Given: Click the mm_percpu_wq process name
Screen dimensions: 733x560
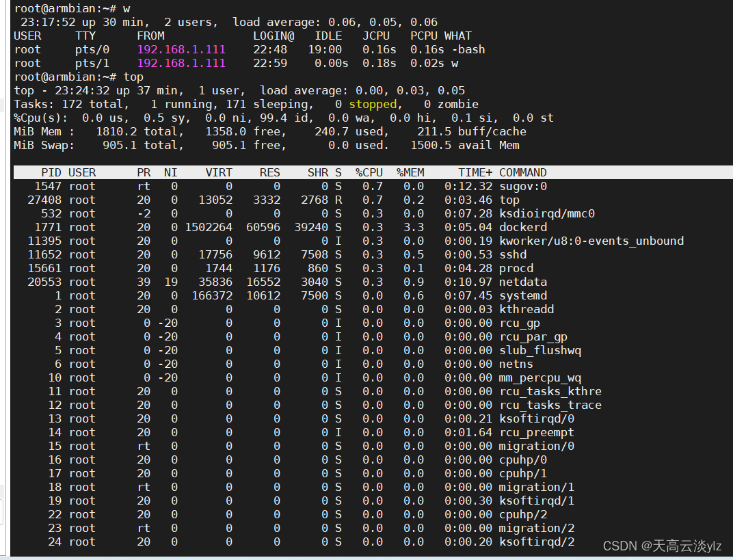Looking at the screenshot, I should (x=540, y=377).
